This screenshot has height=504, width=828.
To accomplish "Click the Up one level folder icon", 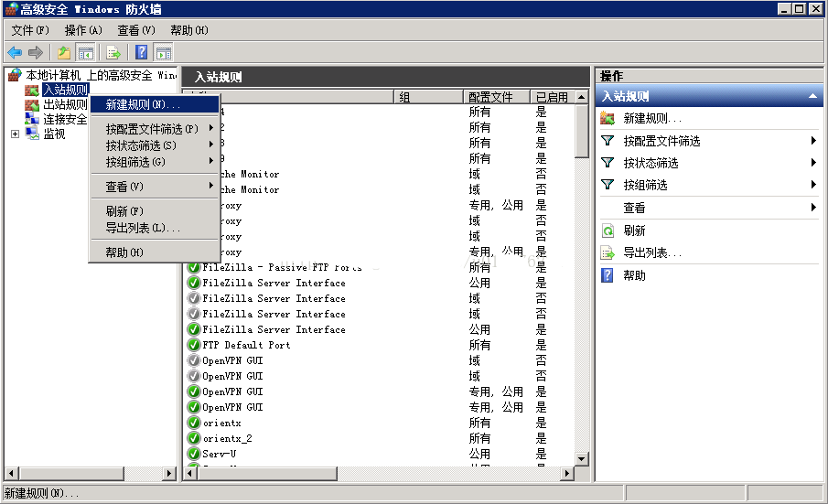I will point(64,52).
